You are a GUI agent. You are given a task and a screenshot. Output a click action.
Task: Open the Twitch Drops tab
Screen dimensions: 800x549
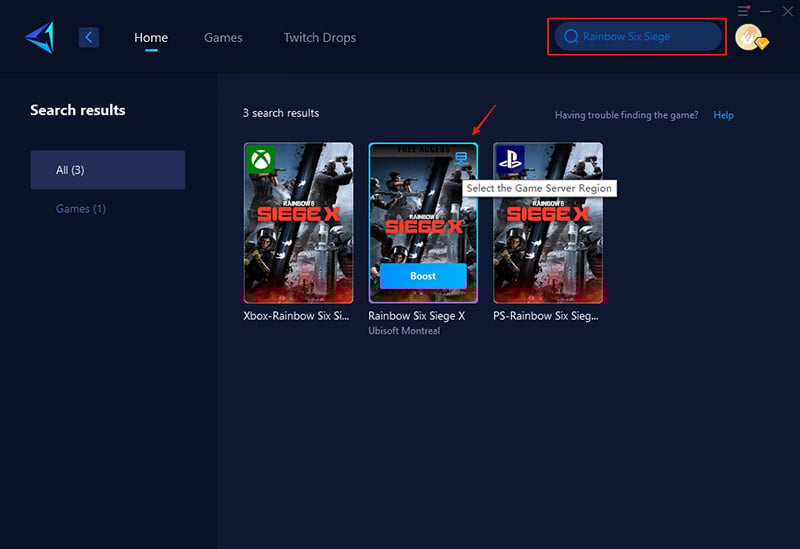(320, 37)
